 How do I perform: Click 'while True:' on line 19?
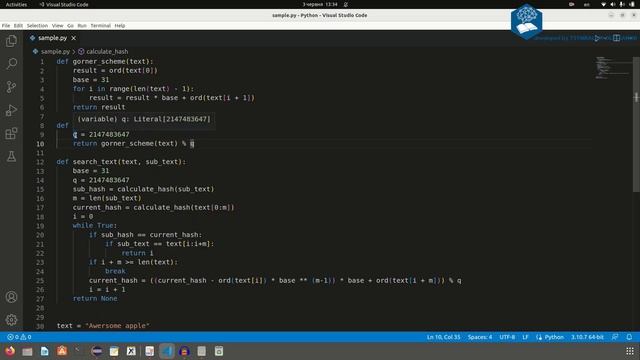tap(95, 225)
